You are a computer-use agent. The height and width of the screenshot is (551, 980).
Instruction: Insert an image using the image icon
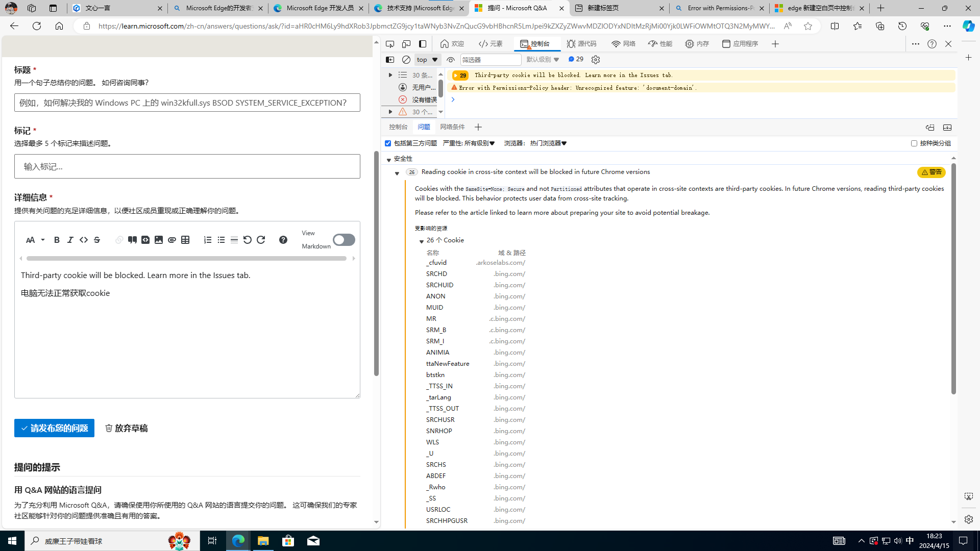click(x=159, y=240)
